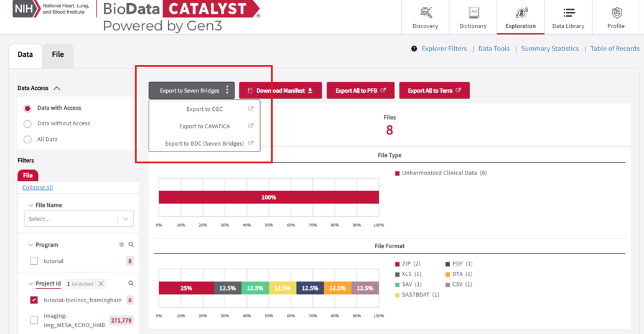The image size is (644, 334).
Task: Click the Unharmonized Clinical Data legend swatch
Action: pos(398,173)
